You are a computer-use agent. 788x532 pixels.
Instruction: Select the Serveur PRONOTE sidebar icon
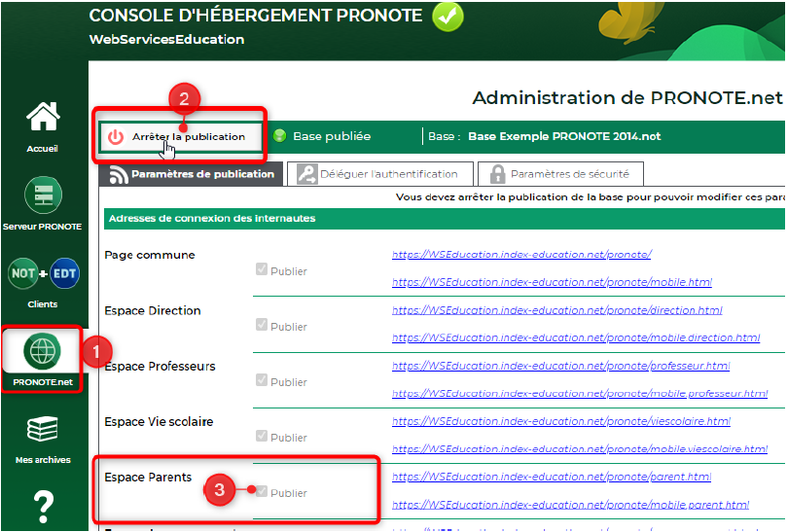43,195
